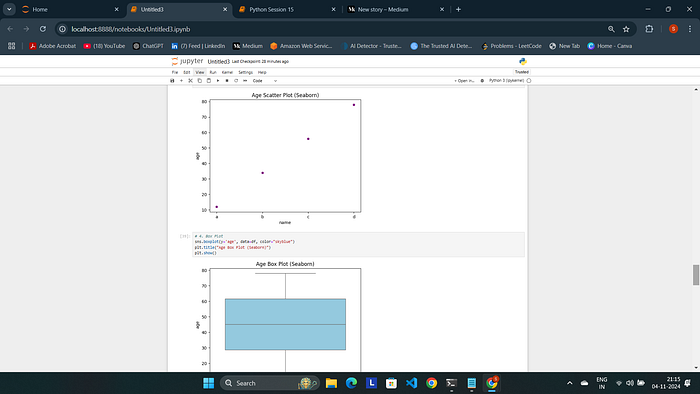Viewport: 700px width, 394px height.
Task: Click the notebook vertical scrollbar thumb
Action: coord(696,274)
